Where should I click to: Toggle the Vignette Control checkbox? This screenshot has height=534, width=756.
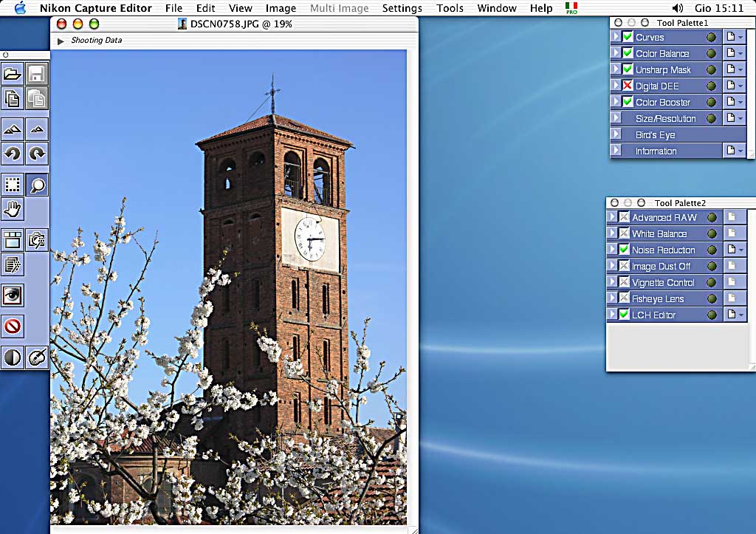coord(624,282)
